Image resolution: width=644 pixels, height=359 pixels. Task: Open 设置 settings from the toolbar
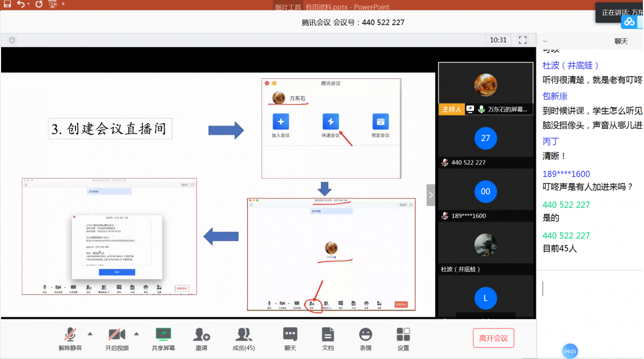tap(403, 339)
